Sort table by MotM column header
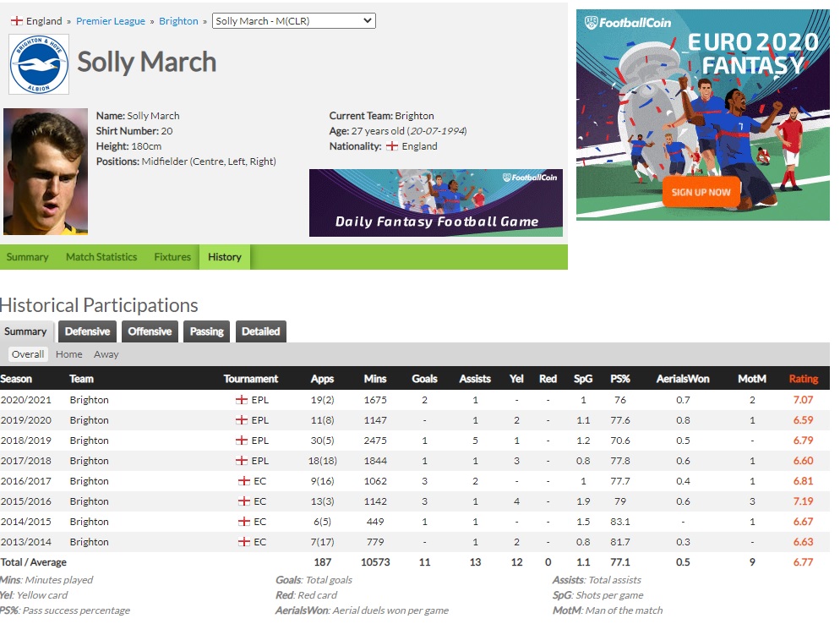 (x=752, y=379)
